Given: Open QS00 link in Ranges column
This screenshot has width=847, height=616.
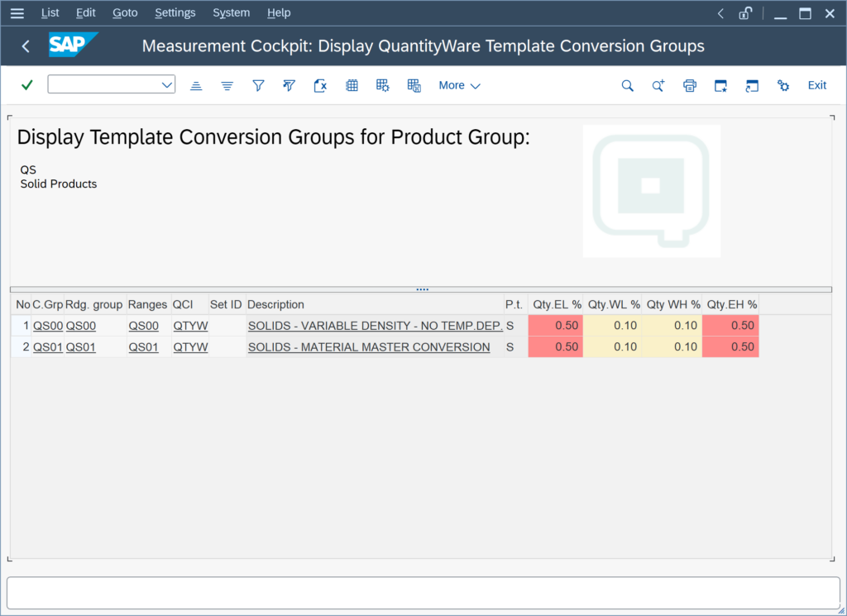Looking at the screenshot, I should point(144,326).
